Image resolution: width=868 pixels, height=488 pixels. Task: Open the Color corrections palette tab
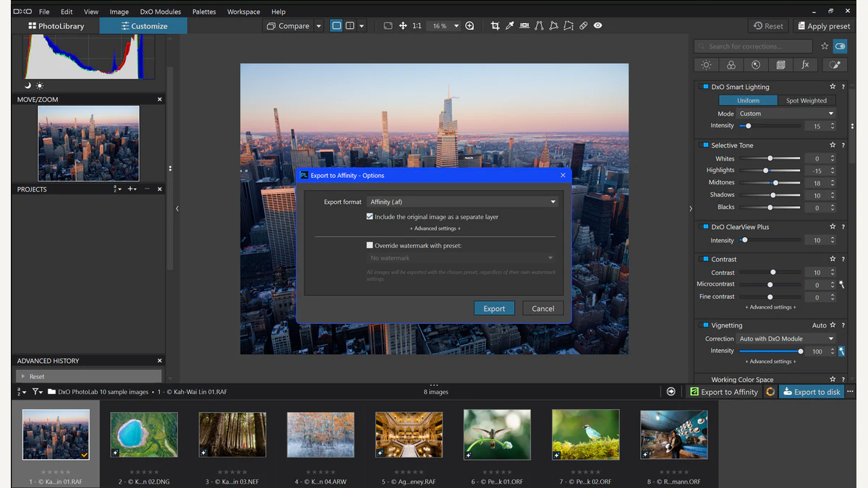(731, 64)
